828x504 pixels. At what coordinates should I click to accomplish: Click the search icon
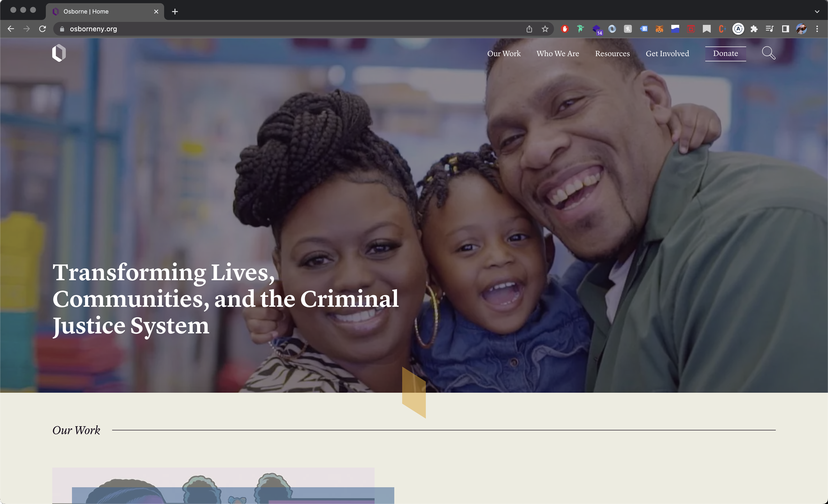(x=769, y=54)
